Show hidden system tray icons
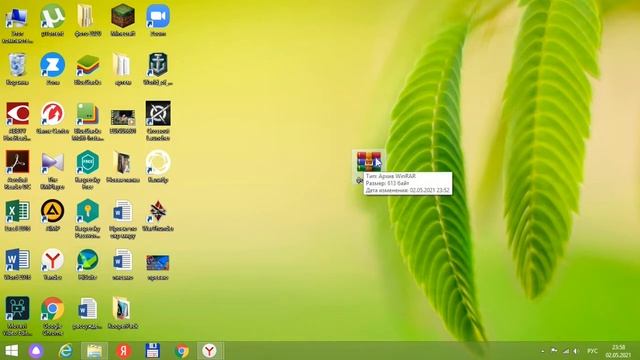Screen dimensions: 640x360 coord(542,351)
